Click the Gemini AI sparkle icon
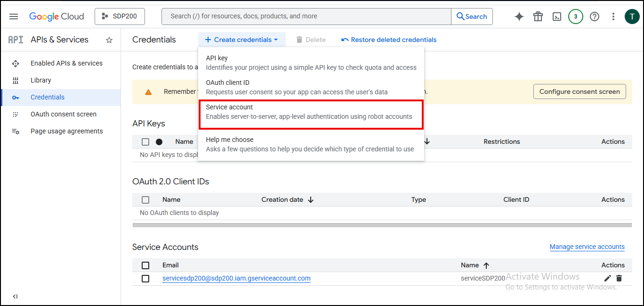This screenshot has width=644, height=306. (519, 17)
